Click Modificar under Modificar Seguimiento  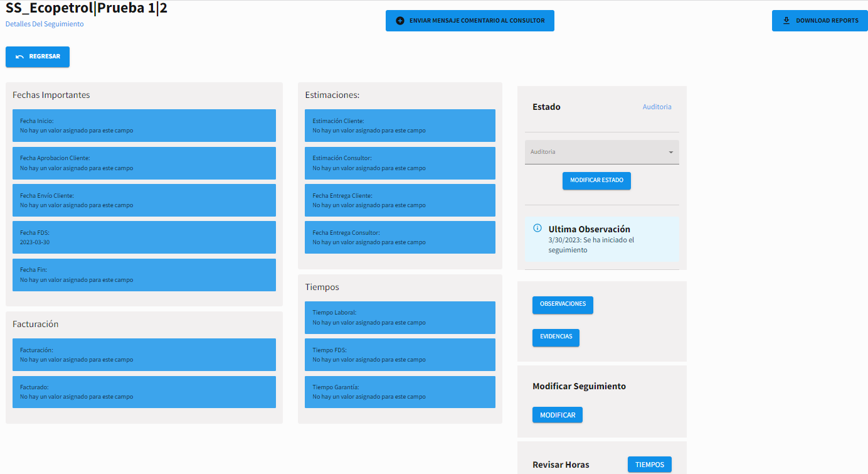click(x=558, y=415)
